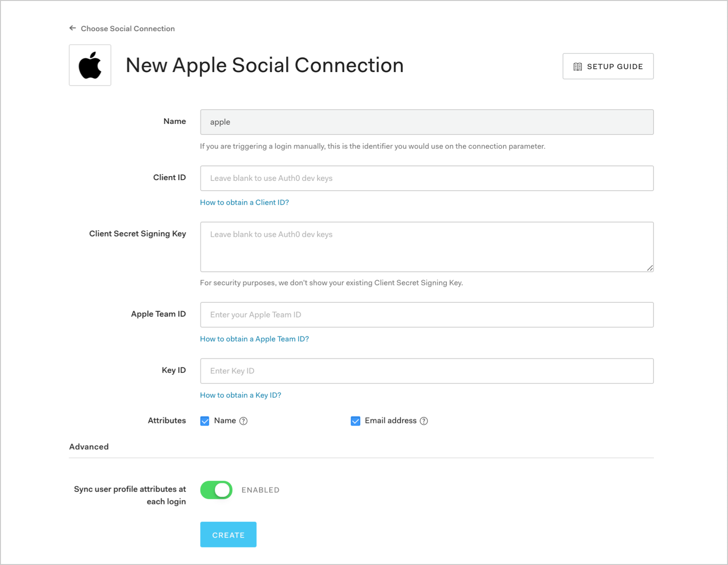Click the resize handle on the Client Secret textarea
728x565 pixels.
pyautogui.click(x=650, y=268)
